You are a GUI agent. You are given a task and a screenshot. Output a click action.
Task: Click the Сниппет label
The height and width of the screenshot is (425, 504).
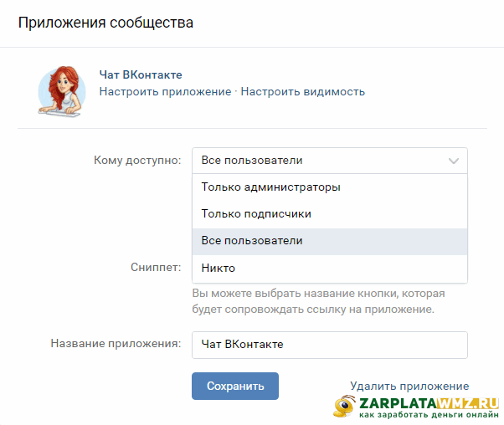(156, 267)
